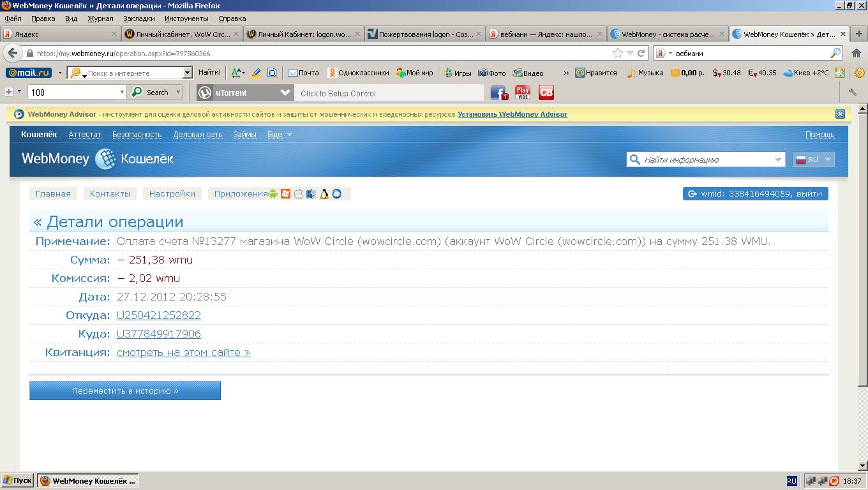Image resolution: width=868 pixels, height=490 pixels.
Task: Open Настройки page button
Action: 172,194
